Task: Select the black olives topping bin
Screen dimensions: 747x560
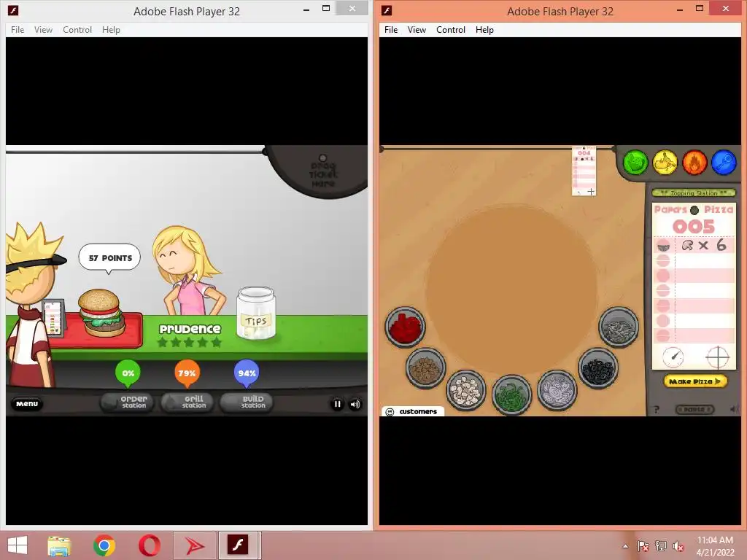Action: 598,368
